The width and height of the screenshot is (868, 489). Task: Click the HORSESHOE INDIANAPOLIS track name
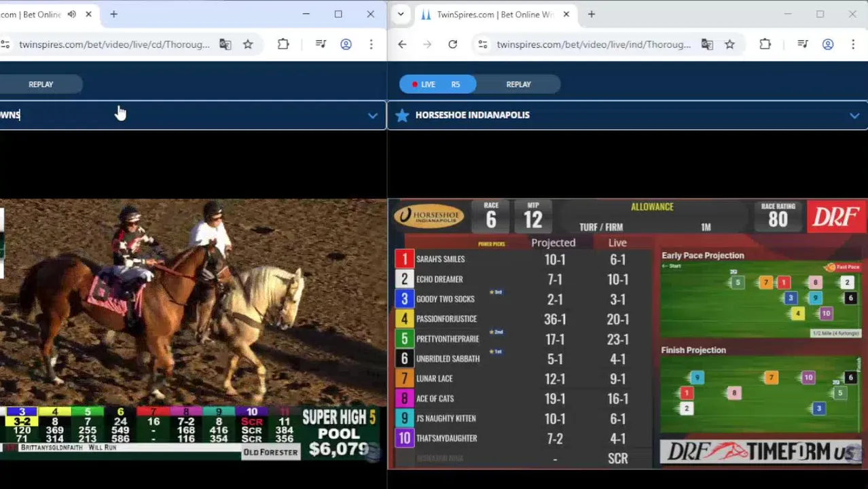[x=473, y=115]
